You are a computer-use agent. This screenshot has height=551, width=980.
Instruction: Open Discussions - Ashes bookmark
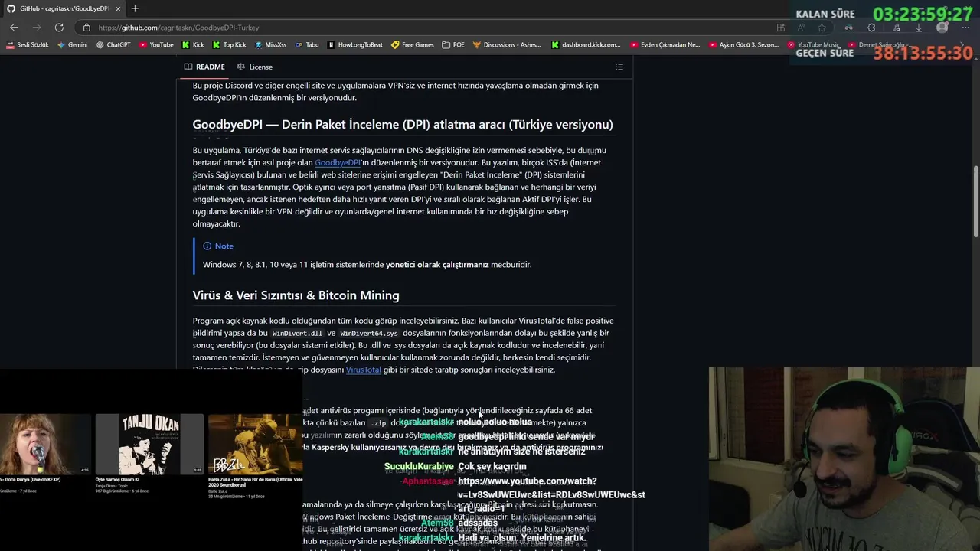click(x=507, y=44)
